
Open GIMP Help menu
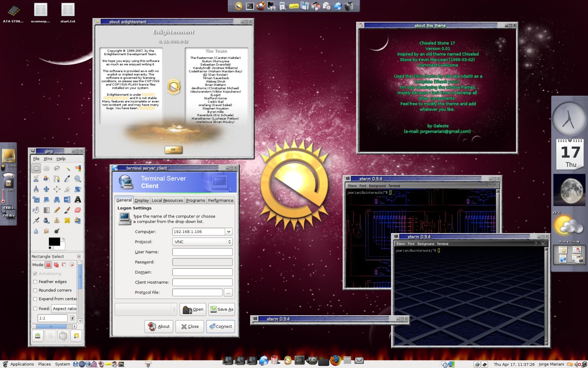61,159
